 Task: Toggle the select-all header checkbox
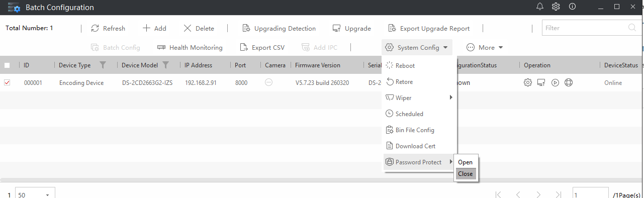[x=7, y=65]
